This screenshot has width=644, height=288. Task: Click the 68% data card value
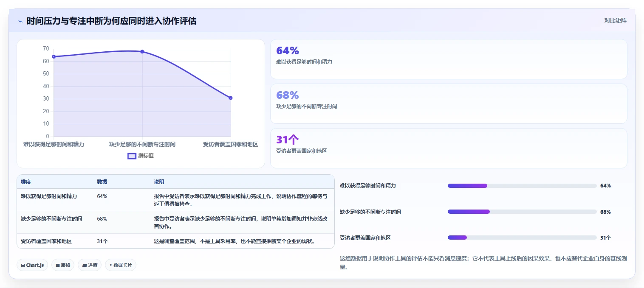point(288,95)
